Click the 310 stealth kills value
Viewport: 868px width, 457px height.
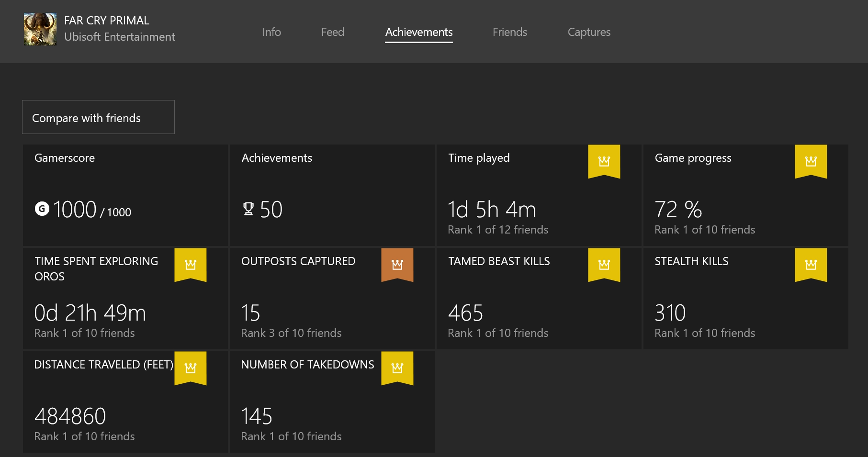click(x=670, y=313)
